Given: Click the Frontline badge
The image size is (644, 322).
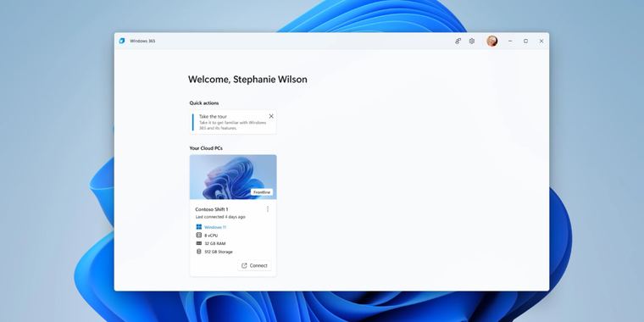Looking at the screenshot, I should pyautogui.click(x=262, y=192).
